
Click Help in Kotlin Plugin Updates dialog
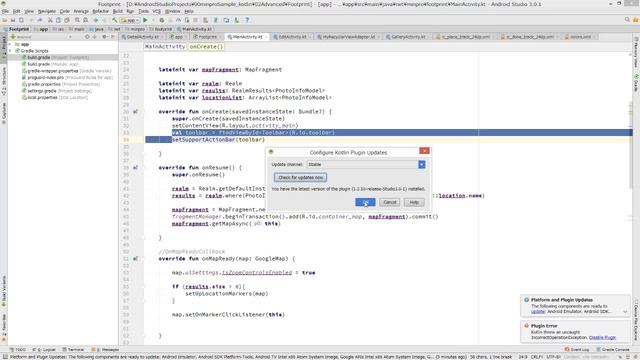414,202
